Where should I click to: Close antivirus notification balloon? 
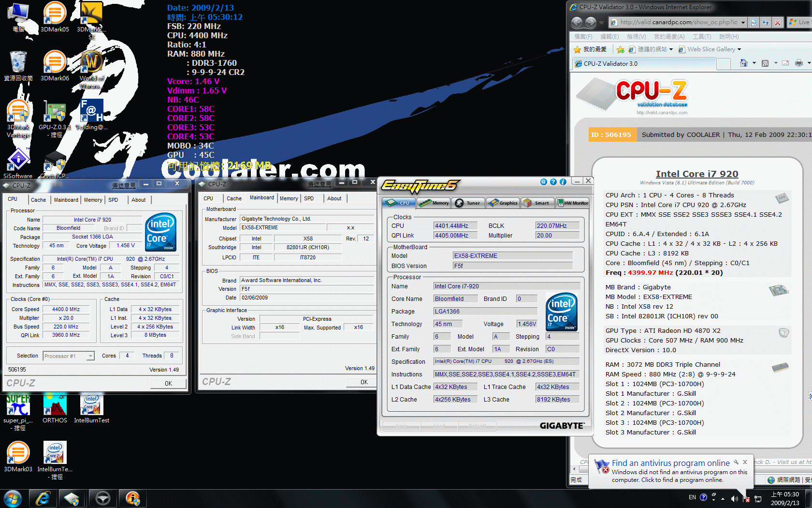pyautogui.click(x=745, y=462)
